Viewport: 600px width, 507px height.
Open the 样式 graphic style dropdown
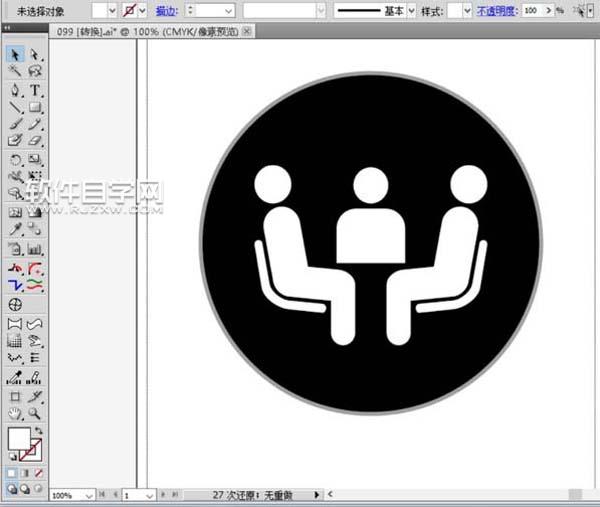[467, 11]
